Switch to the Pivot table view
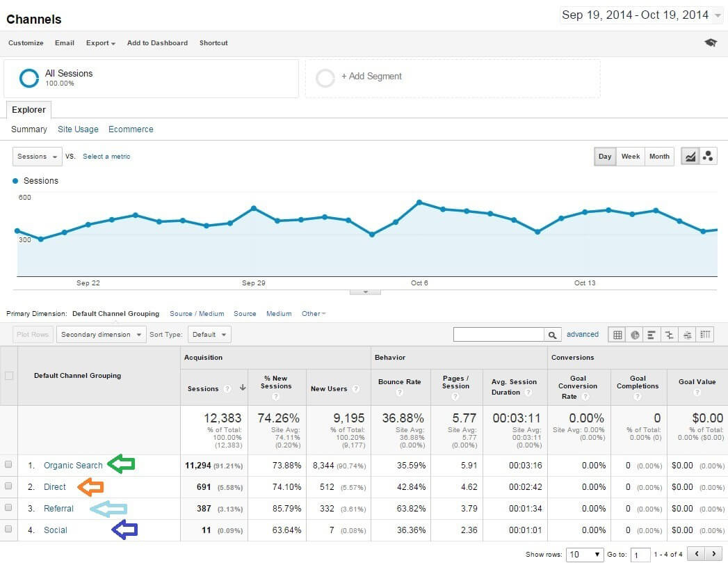 point(704,334)
